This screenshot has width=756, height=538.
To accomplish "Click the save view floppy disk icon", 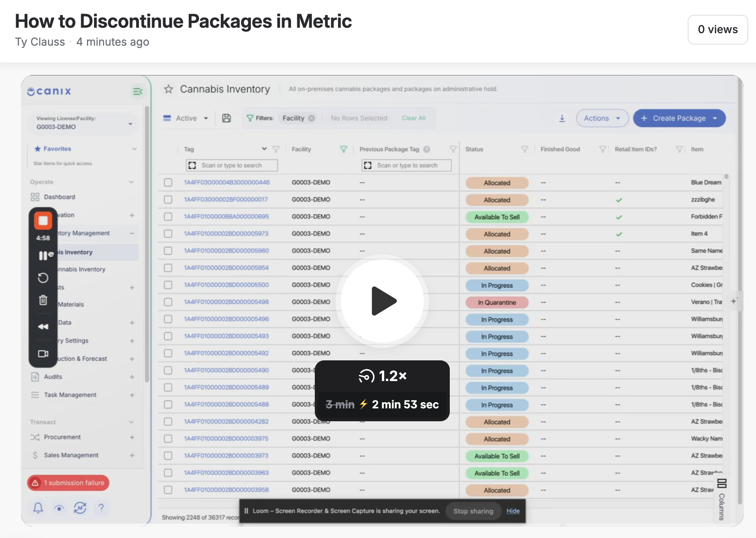I will click(x=226, y=118).
